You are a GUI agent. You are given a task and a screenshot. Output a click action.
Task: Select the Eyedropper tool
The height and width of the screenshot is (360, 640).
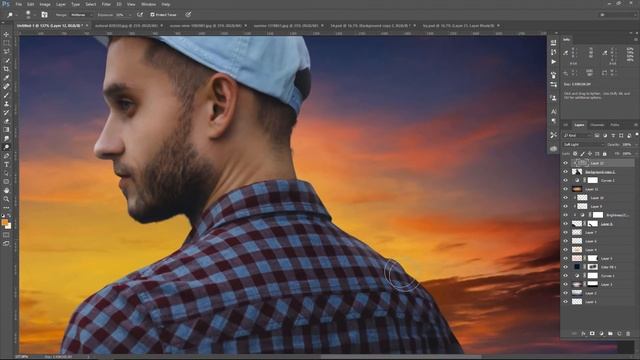pos(6,78)
